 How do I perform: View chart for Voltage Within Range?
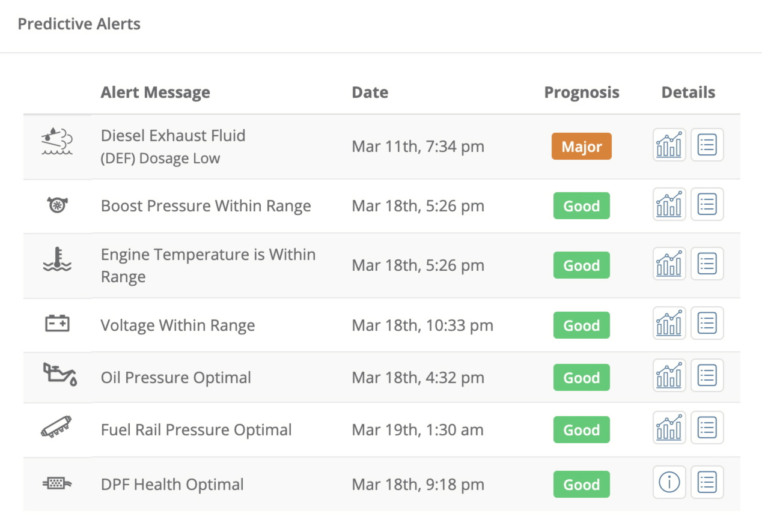click(x=669, y=323)
